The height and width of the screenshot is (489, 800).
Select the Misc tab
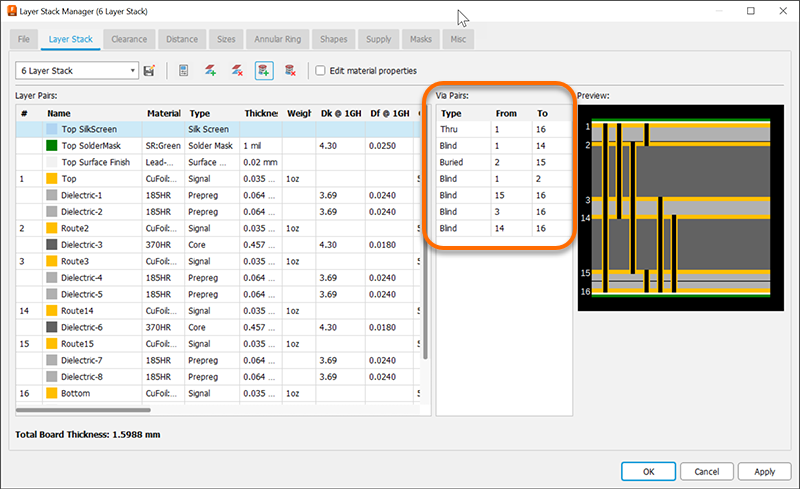(x=458, y=39)
